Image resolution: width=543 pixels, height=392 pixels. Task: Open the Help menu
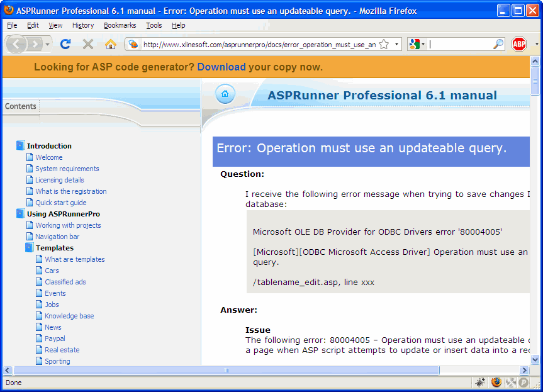point(178,25)
